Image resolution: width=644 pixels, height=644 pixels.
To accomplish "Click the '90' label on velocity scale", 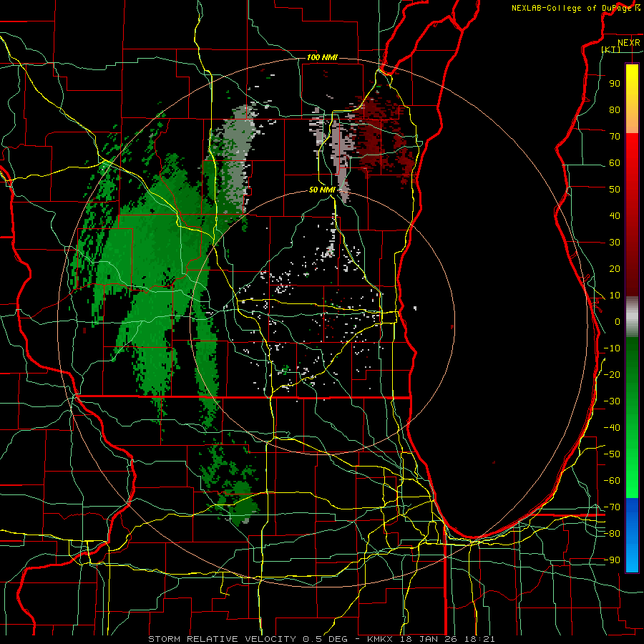I will pyautogui.click(x=615, y=84).
